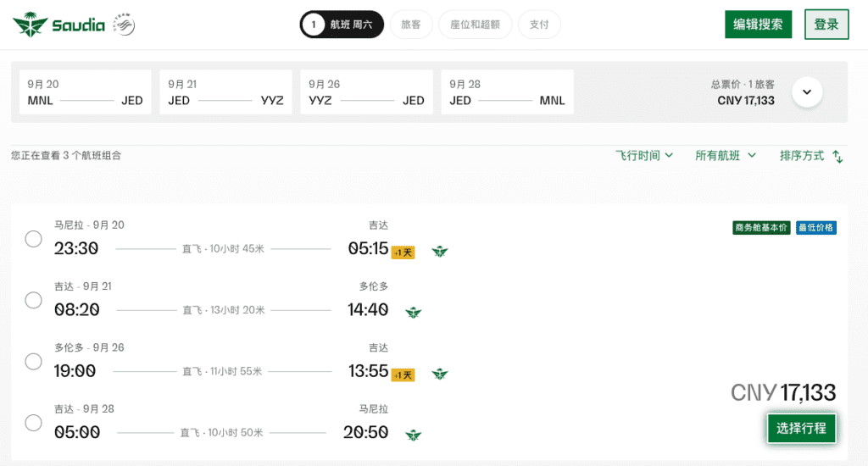Screen dimensions: 868x466
Task: Go to the 旅客 step tab
Action: pyautogui.click(x=411, y=25)
